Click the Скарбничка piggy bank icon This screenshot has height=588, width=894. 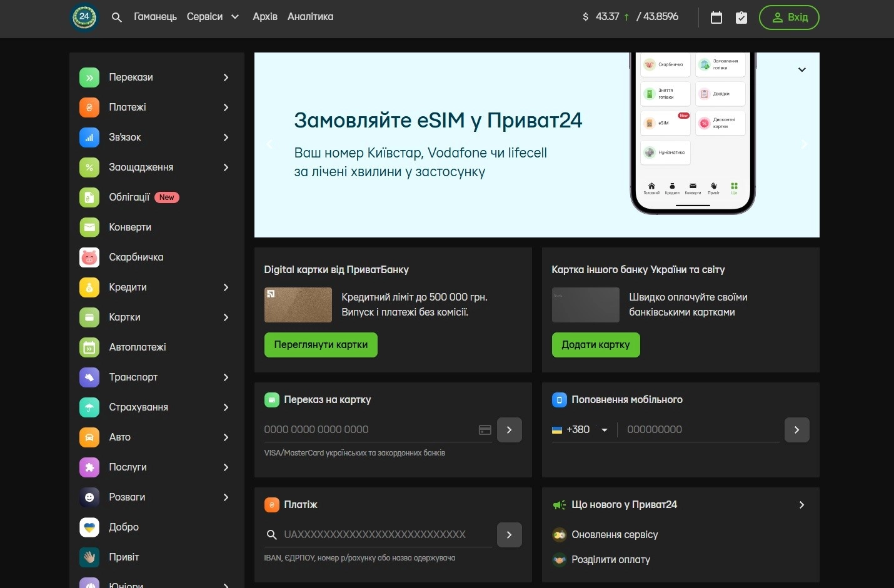89,257
